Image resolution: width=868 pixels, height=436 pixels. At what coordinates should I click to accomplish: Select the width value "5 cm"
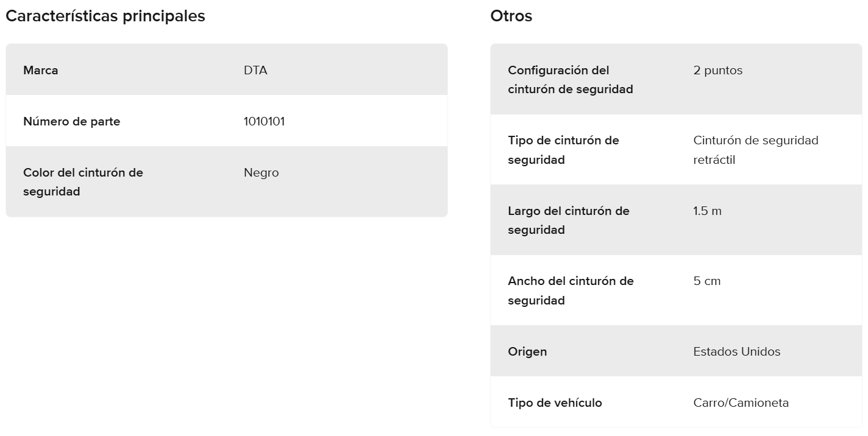[707, 281]
